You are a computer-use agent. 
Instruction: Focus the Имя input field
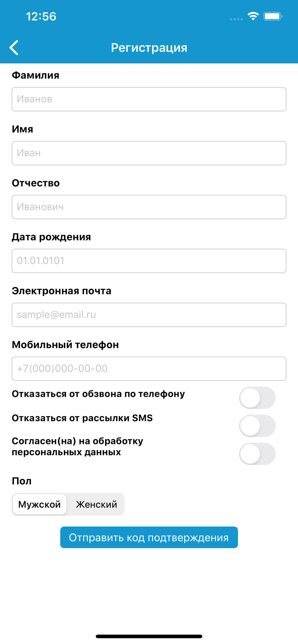click(x=149, y=153)
